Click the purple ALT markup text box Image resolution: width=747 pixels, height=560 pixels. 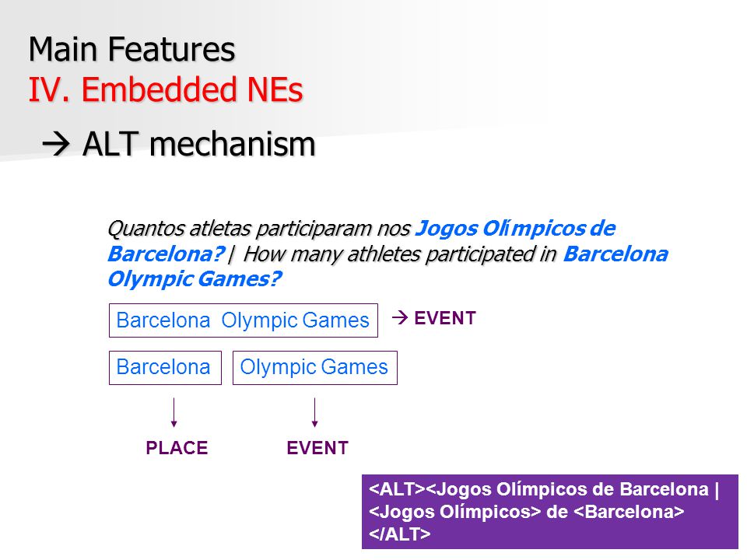550,512
